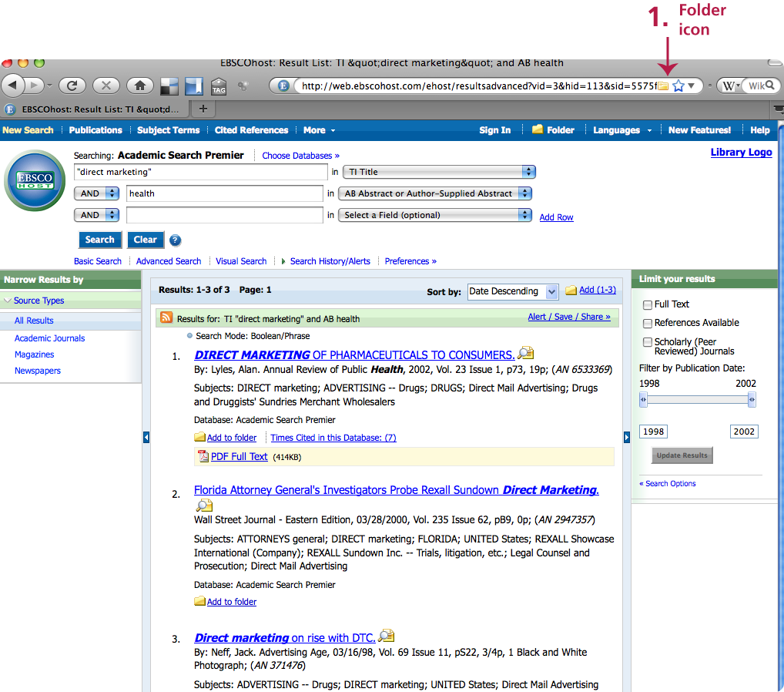Click the blue Search button
The image size is (784, 692).
100,240
